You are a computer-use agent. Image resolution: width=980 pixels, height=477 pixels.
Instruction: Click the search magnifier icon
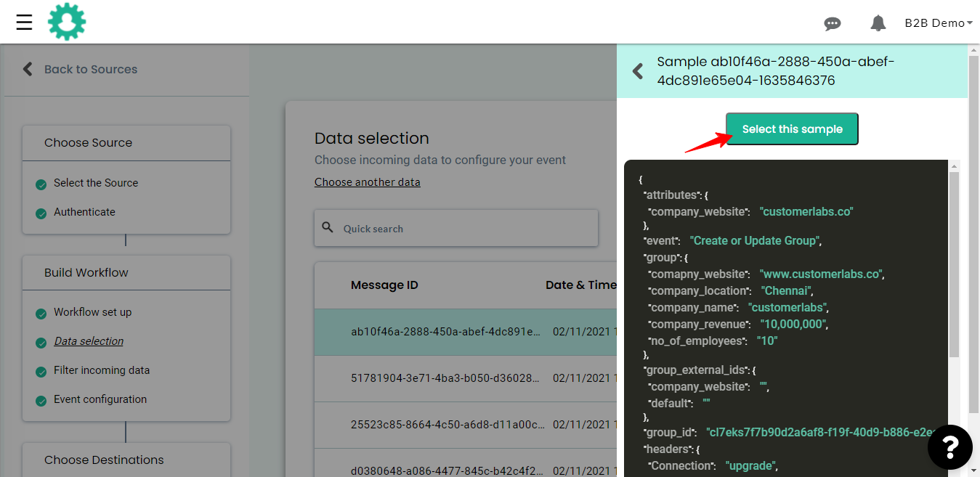(328, 228)
